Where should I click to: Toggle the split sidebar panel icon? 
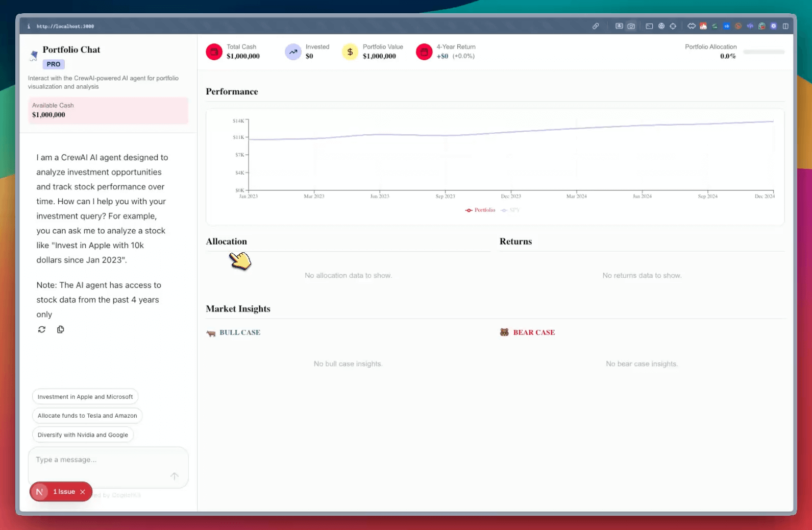click(785, 26)
